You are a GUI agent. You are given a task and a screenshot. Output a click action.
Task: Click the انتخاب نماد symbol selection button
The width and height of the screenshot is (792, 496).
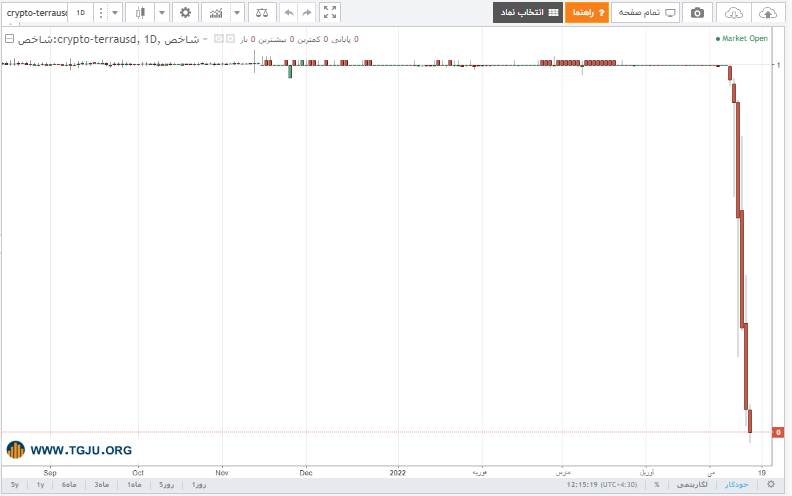pyautogui.click(x=528, y=13)
